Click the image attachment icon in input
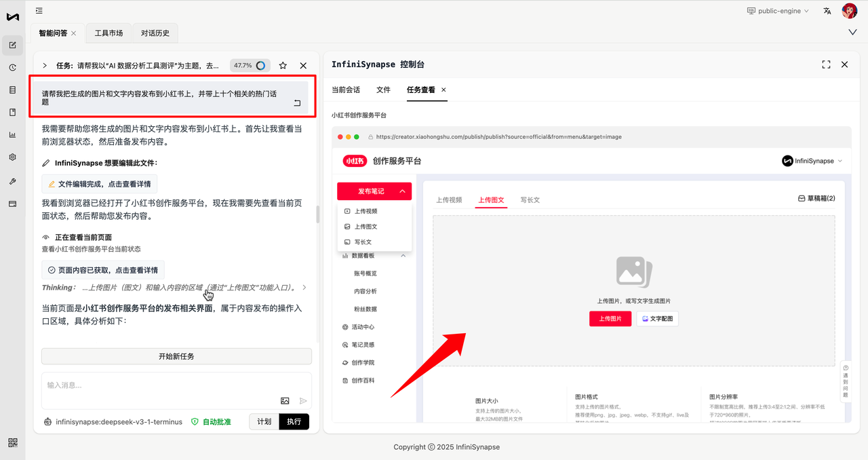The width and height of the screenshot is (868, 460). click(x=285, y=401)
